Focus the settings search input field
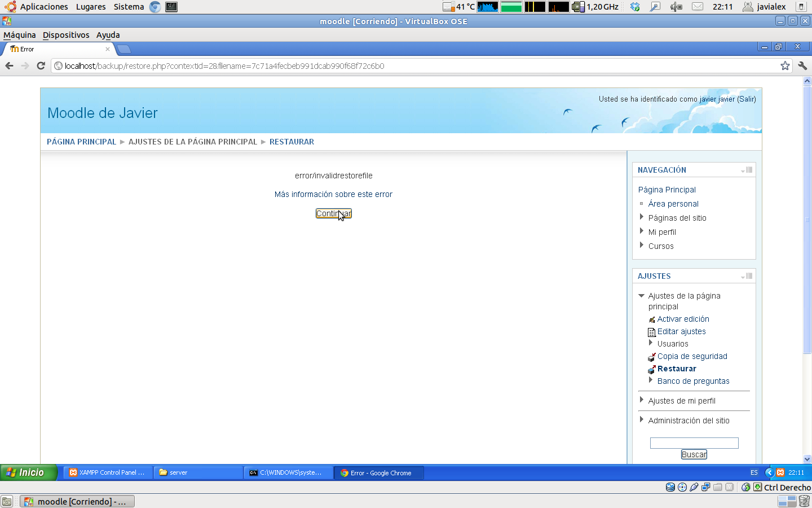This screenshot has width=812, height=508. click(694, 443)
